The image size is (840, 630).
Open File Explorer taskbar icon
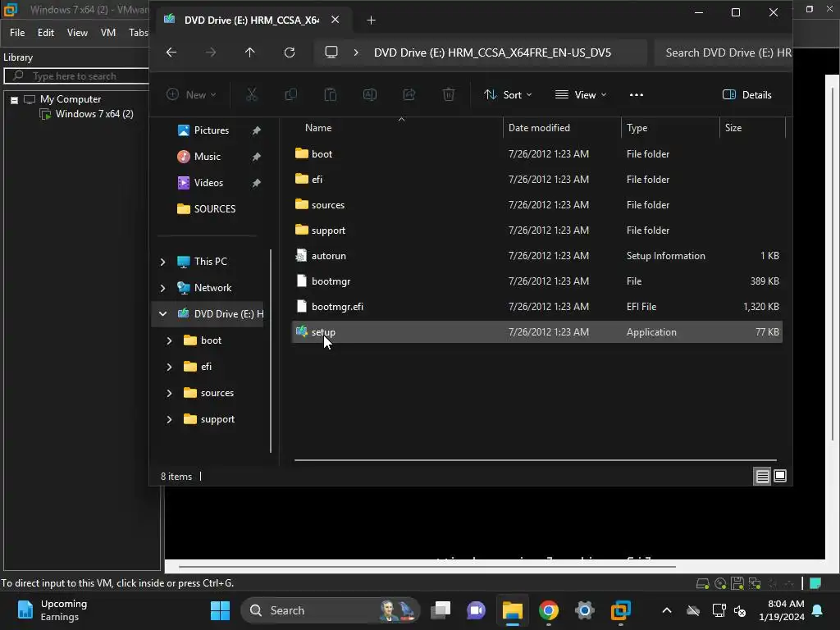coord(512,610)
